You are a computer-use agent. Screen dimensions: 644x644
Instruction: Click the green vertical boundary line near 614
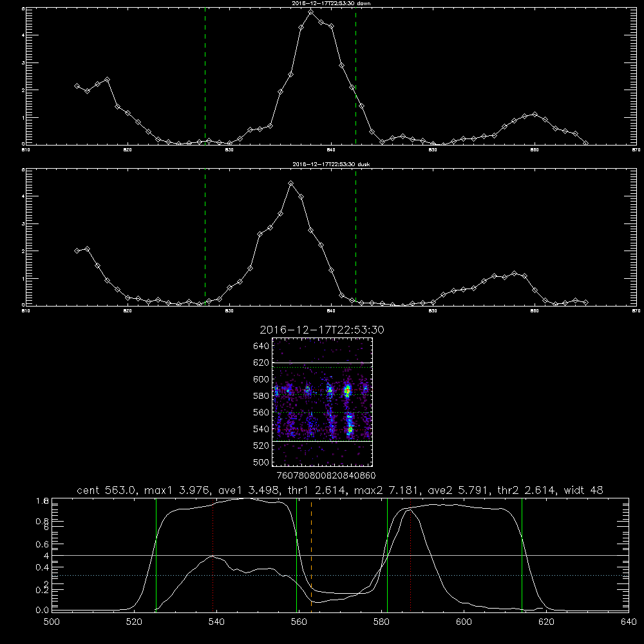[522, 554]
